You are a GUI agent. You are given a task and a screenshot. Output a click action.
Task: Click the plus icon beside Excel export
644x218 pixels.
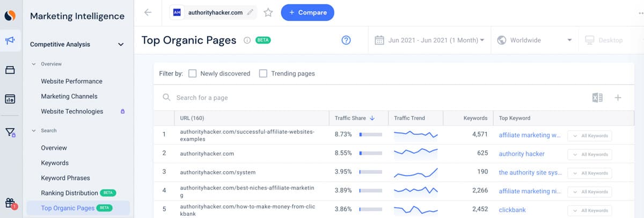pos(618,98)
